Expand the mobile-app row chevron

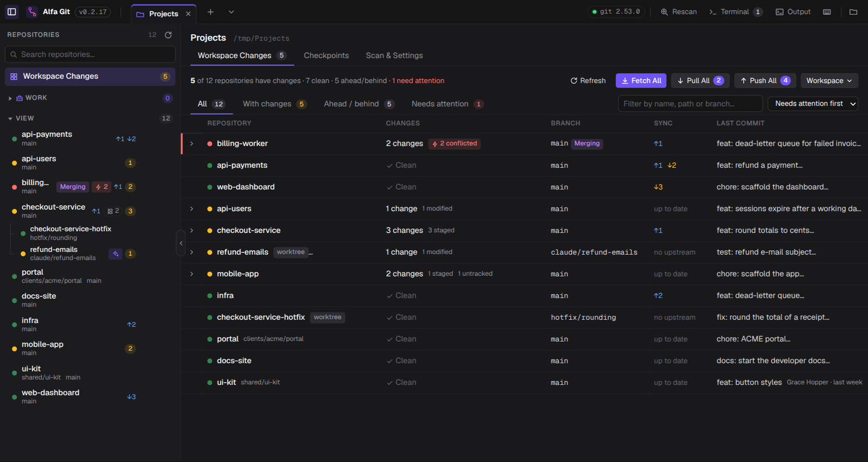tap(192, 274)
